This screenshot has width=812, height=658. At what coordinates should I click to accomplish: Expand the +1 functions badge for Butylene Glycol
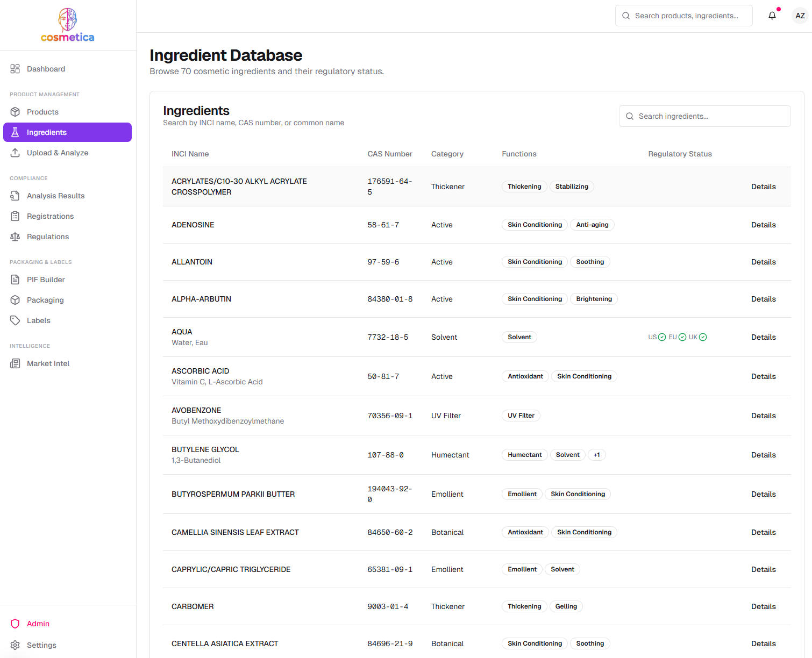point(596,455)
